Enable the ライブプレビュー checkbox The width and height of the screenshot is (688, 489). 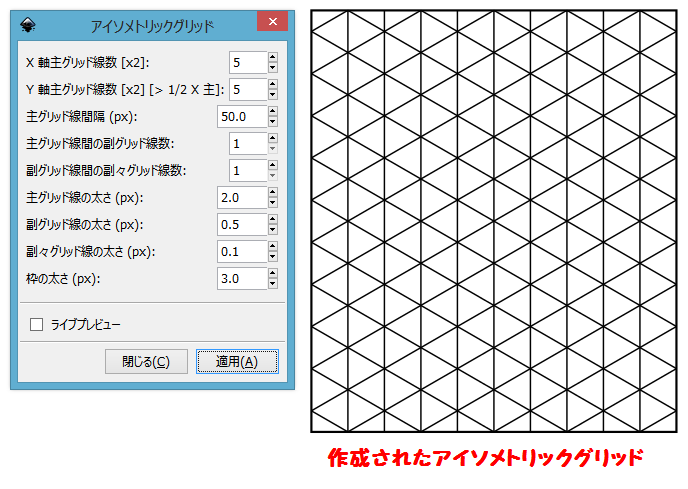(37, 324)
